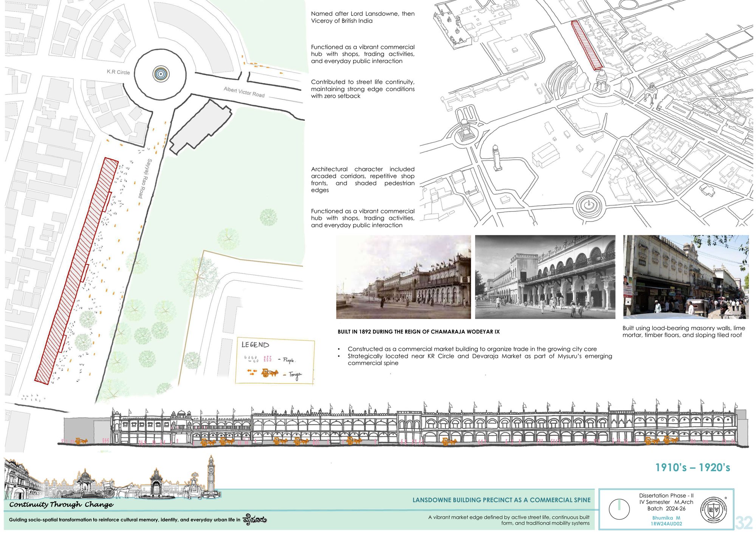The image size is (756, 534).
Task: Click 'IV Semester M.Arch' text
Action: coord(666,502)
